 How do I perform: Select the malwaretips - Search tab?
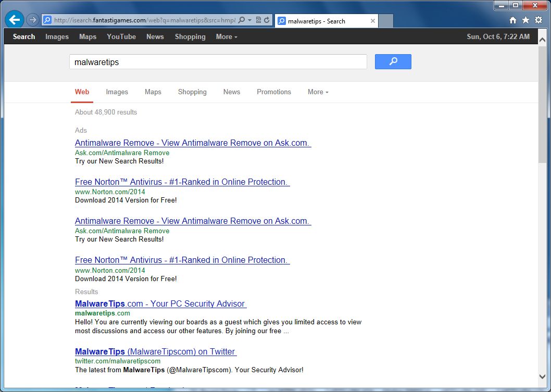click(x=327, y=21)
